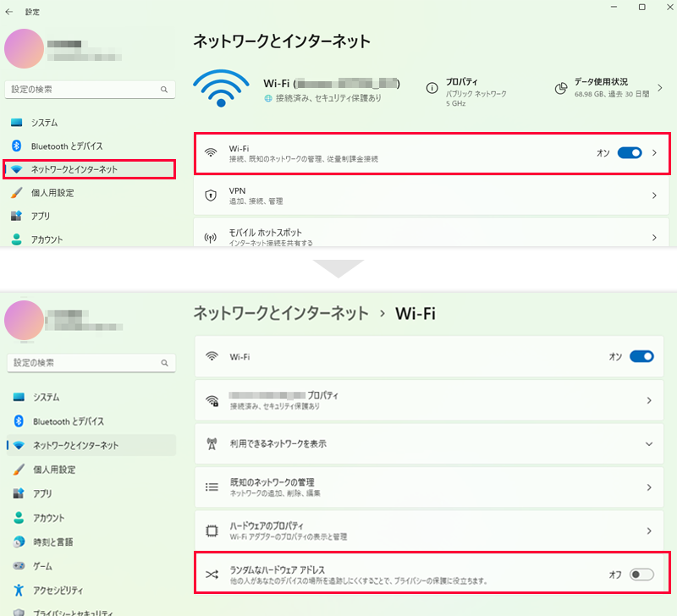This screenshot has height=616, width=677.
Task: Click the ゲーム controller icon in sidebar
Action: tap(18, 565)
